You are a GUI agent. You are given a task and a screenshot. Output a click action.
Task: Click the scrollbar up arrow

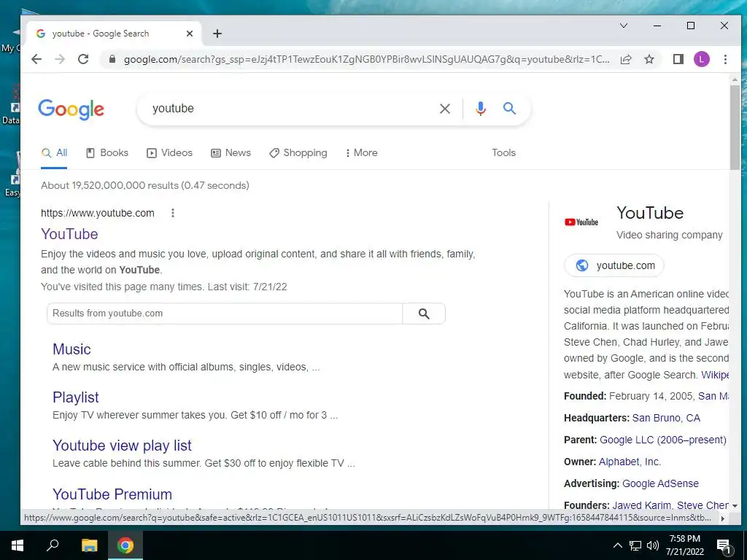pyautogui.click(x=735, y=79)
